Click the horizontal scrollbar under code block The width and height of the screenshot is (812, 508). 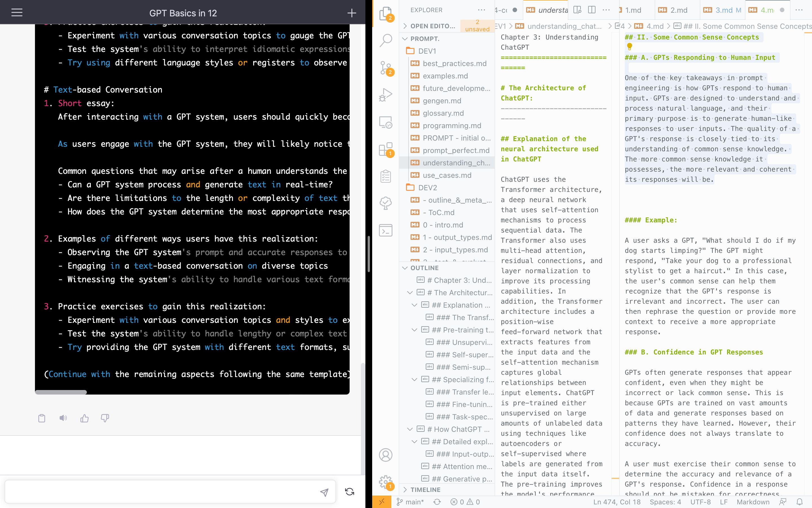61,392
